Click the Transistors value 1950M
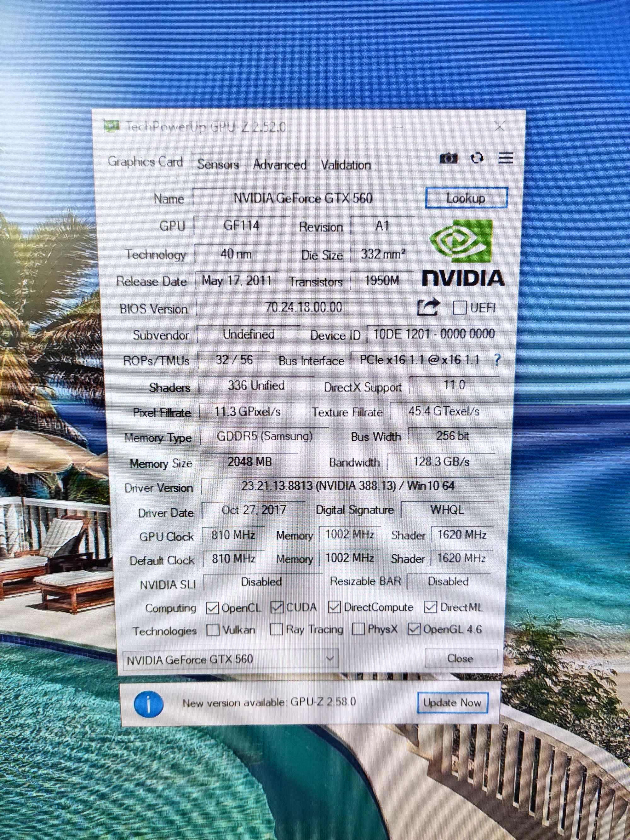Screen dimensions: 630x840 pyautogui.click(x=382, y=281)
